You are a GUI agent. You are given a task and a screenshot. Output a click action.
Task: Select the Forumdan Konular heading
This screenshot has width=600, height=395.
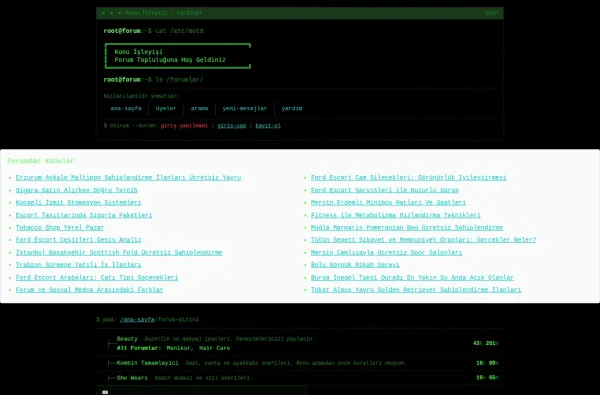coord(41,161)
